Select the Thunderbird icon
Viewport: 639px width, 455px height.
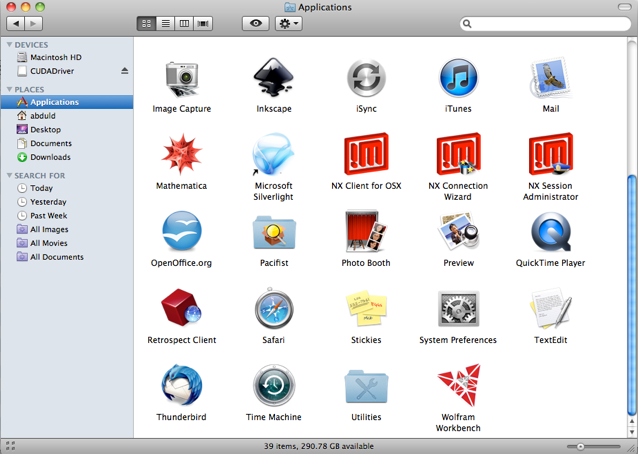point(182,385)
